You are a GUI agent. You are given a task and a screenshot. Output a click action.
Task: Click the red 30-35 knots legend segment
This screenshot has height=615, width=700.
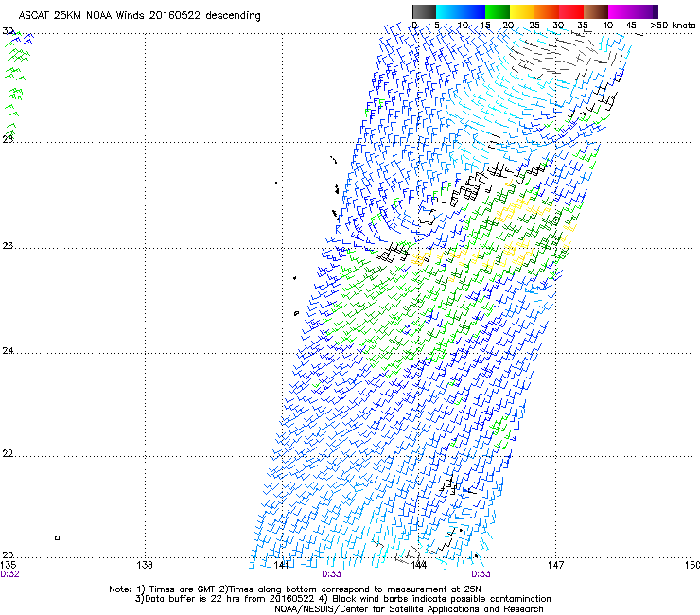coord(571,11)
